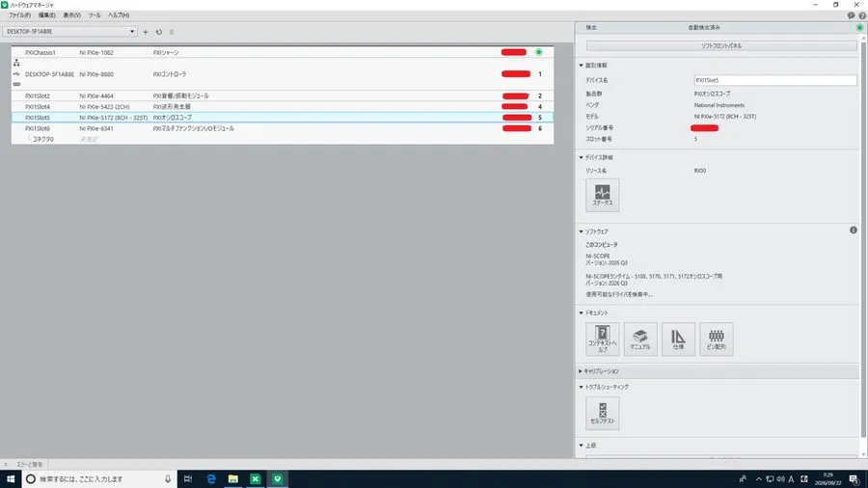Select the PXI1Slot5 row
This screenshot has width=868, height=488.
pyautogui.click(x=283, y=118)
